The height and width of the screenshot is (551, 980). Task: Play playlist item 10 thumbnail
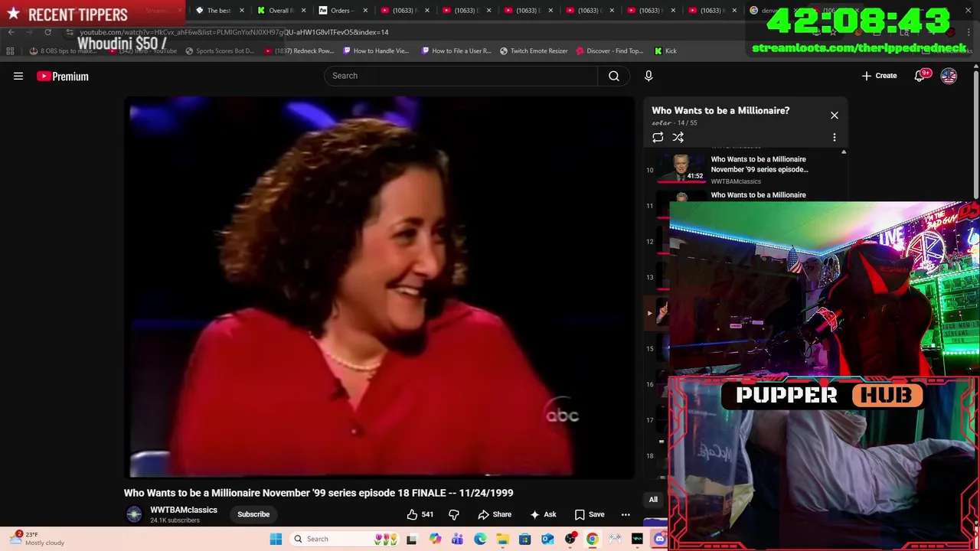(x=681, y=168)
